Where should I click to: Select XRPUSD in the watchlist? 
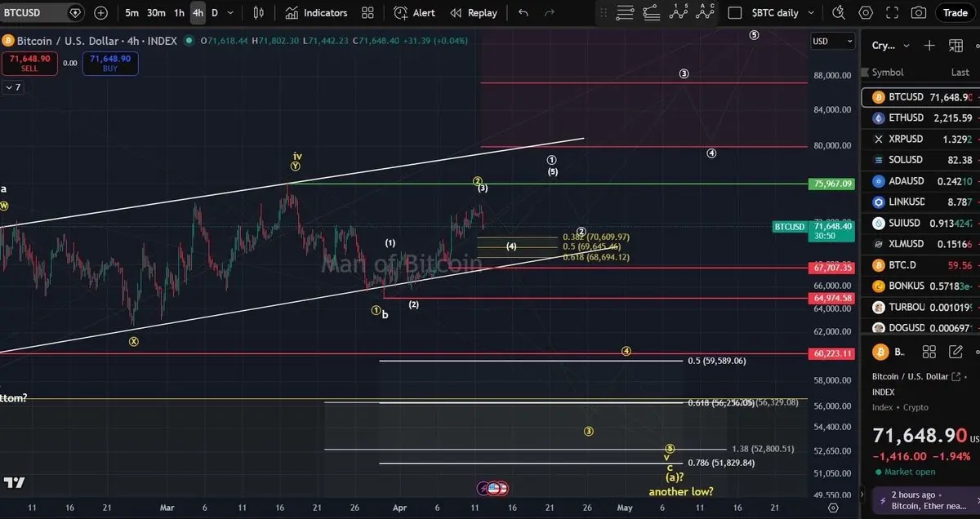tap(920, 139)
